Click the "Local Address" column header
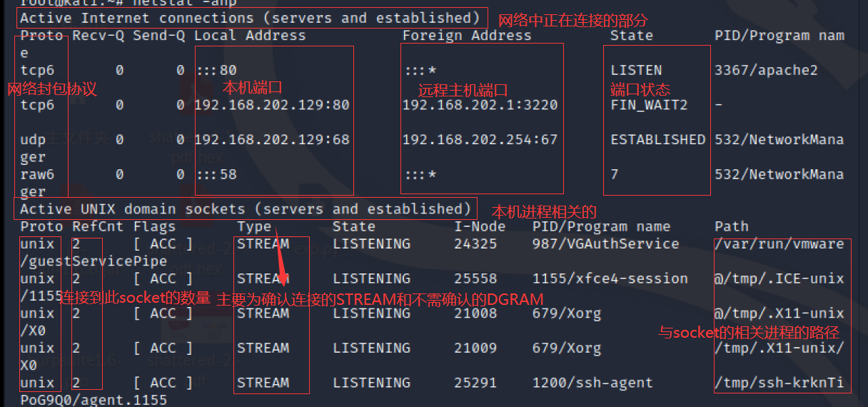The width and height of the screenshot is (868, 407). pos(250,35)
